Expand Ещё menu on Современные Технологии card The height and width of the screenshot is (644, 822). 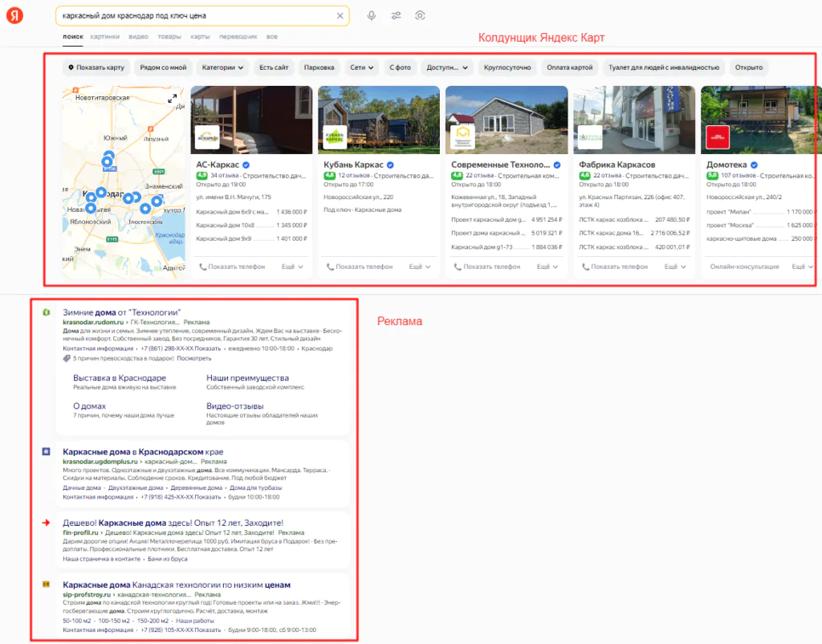click(547, 267)
